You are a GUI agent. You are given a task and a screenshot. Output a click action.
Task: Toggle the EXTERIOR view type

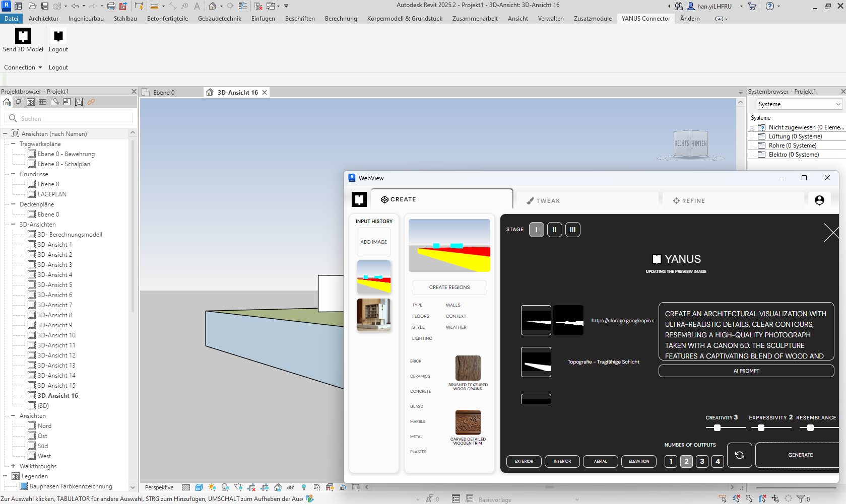(x=524, y=461)
